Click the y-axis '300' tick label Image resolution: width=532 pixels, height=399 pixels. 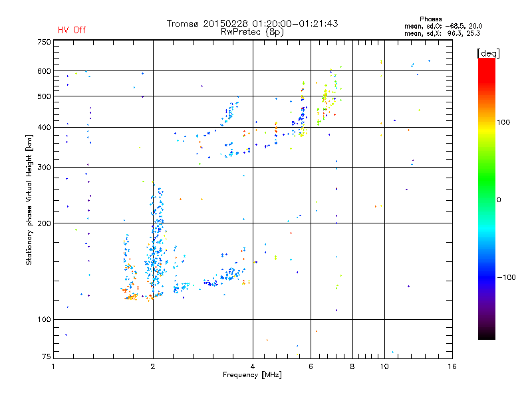(x=44, y=168)
